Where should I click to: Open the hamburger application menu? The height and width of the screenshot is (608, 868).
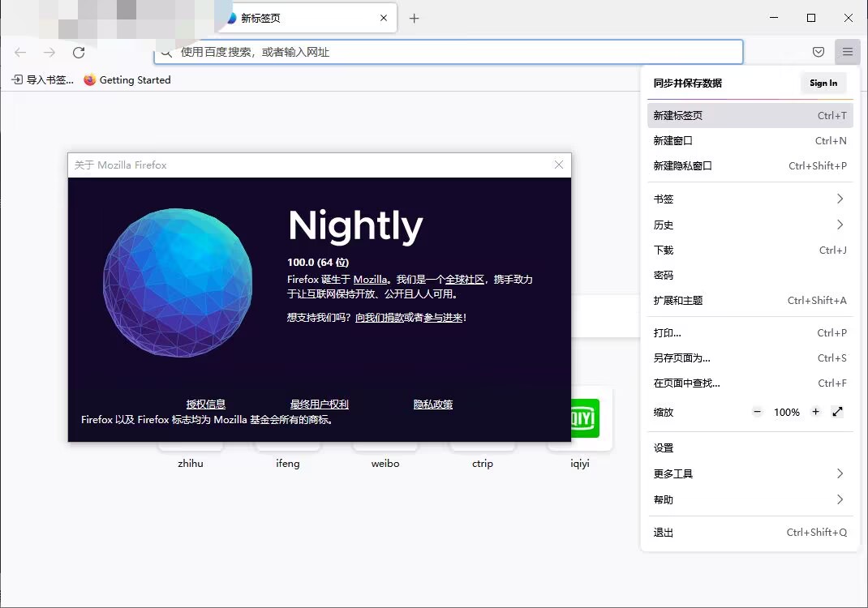(x=848, y=52)
